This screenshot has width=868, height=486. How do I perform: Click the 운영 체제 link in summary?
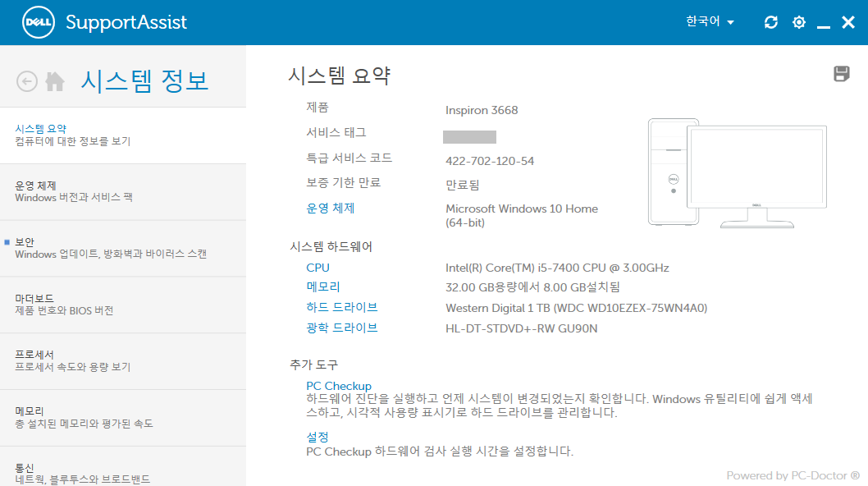[331, 209]
